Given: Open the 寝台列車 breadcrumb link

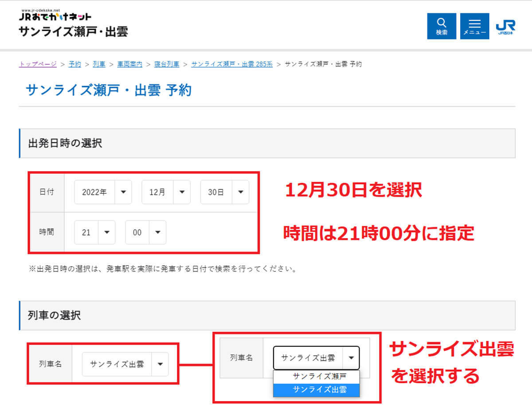Looking at the screenshot, I should coord(167,64).
